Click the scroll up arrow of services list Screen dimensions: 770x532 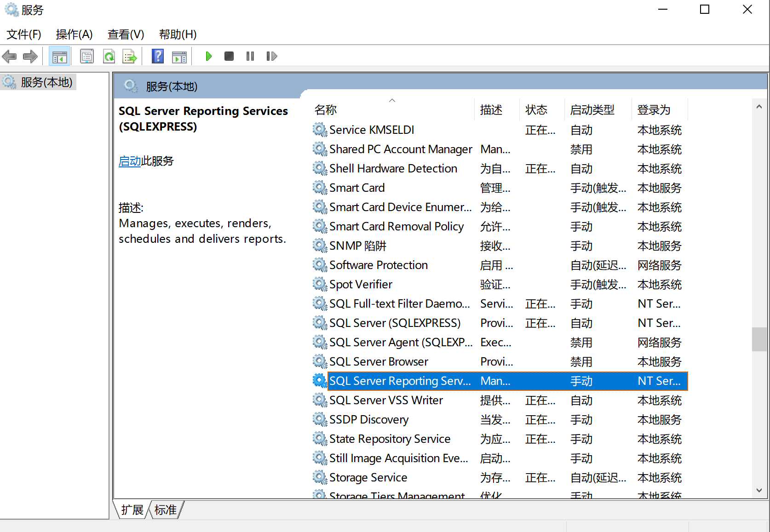(759, 107)
